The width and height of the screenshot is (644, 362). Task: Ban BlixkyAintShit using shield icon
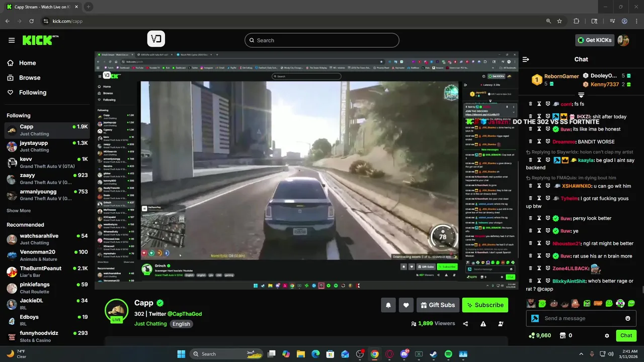tap(547, 281)
